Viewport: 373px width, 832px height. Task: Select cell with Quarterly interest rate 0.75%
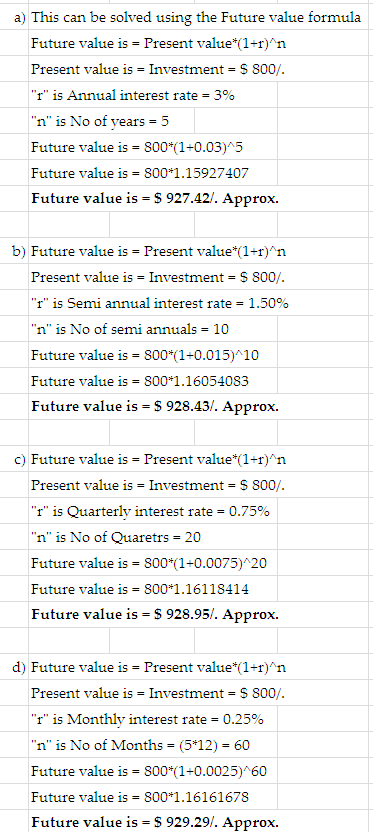(x=150, y=512)
